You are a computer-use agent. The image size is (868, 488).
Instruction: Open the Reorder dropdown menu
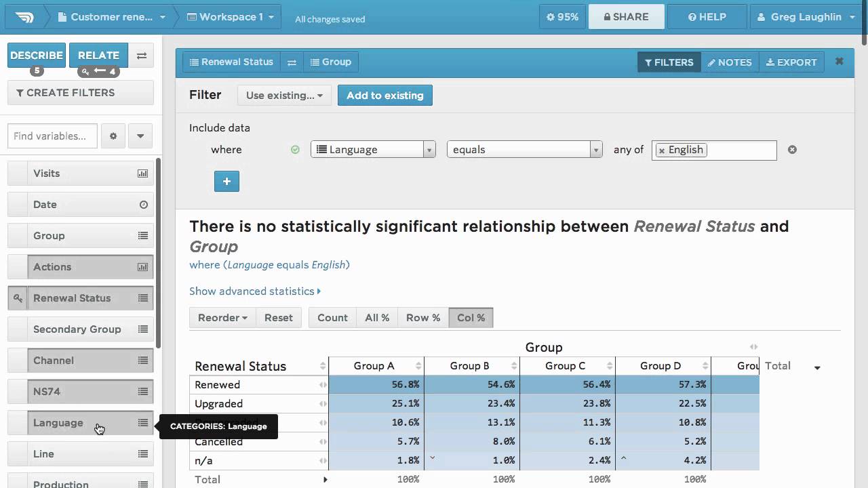coord(222,318)
